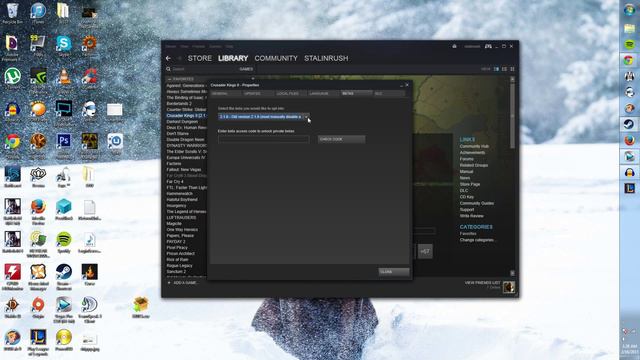
Task: Open the VLC media player cone shortcut
Action: pyautogui.click(x=64, y=76)
